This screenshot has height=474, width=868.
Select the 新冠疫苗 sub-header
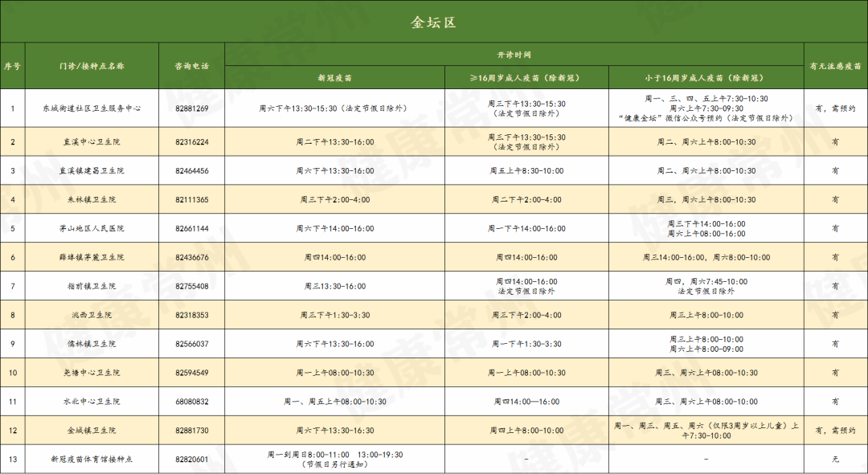click(x=334, y=78)
